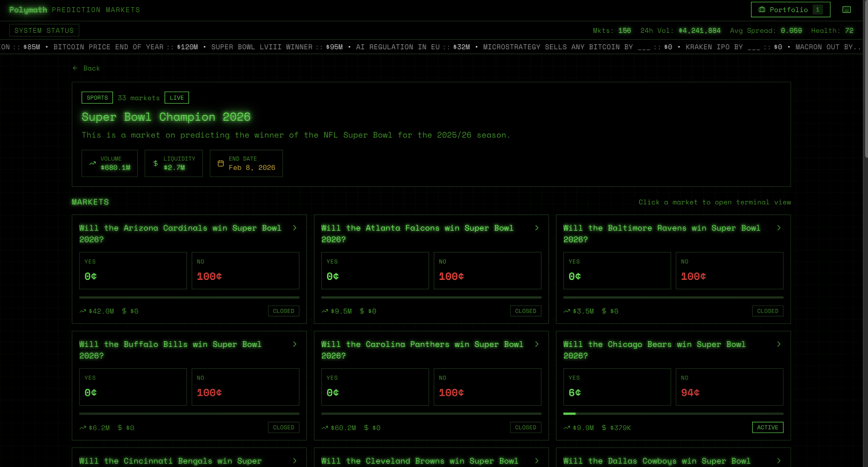
Task: Click the Volume trend icon in header
Action: 92,163
